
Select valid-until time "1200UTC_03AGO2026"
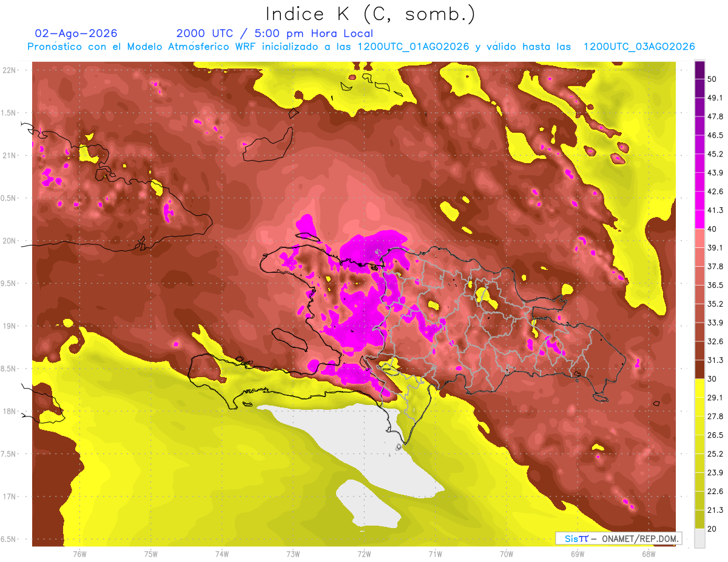[639, 47]
